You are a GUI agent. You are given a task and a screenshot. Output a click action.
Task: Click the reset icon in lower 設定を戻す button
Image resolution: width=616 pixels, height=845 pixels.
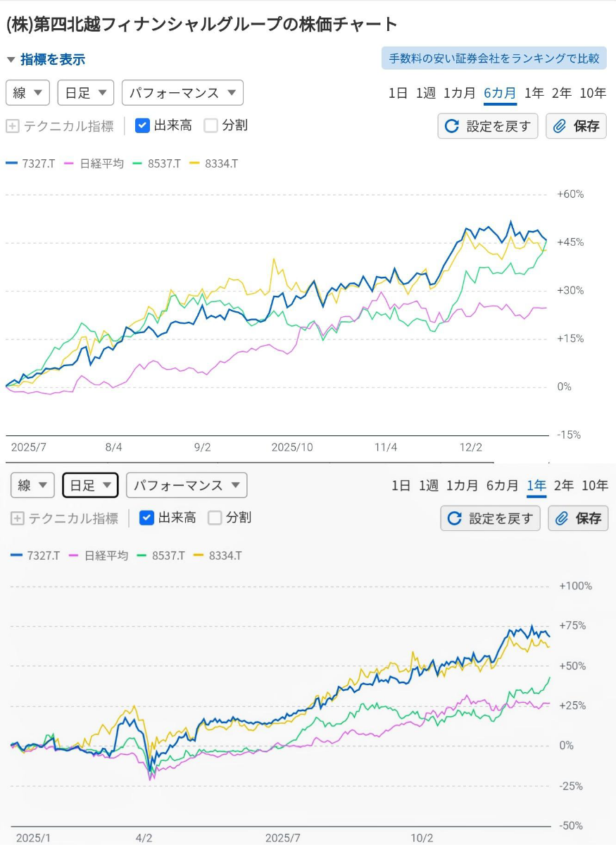click(x=455, y=518)
